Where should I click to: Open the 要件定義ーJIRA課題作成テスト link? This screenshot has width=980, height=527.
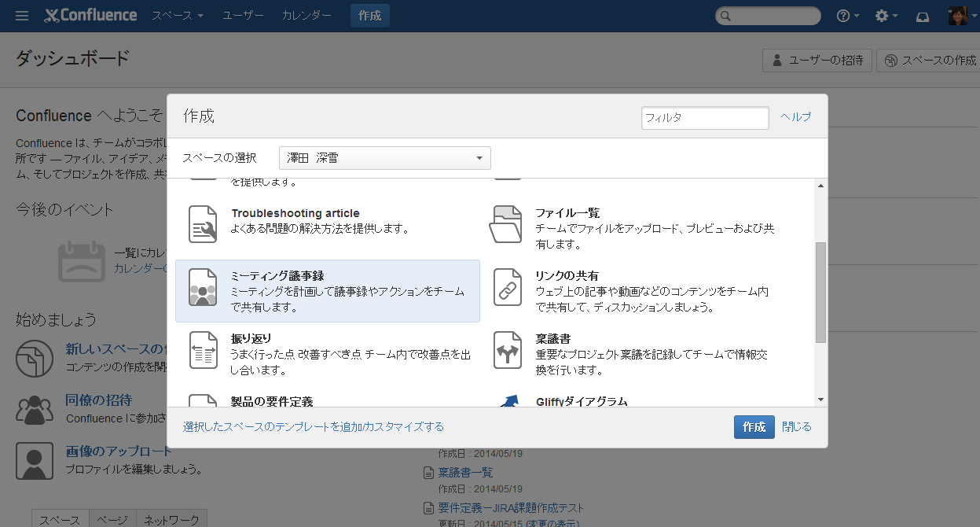point(511,508)
